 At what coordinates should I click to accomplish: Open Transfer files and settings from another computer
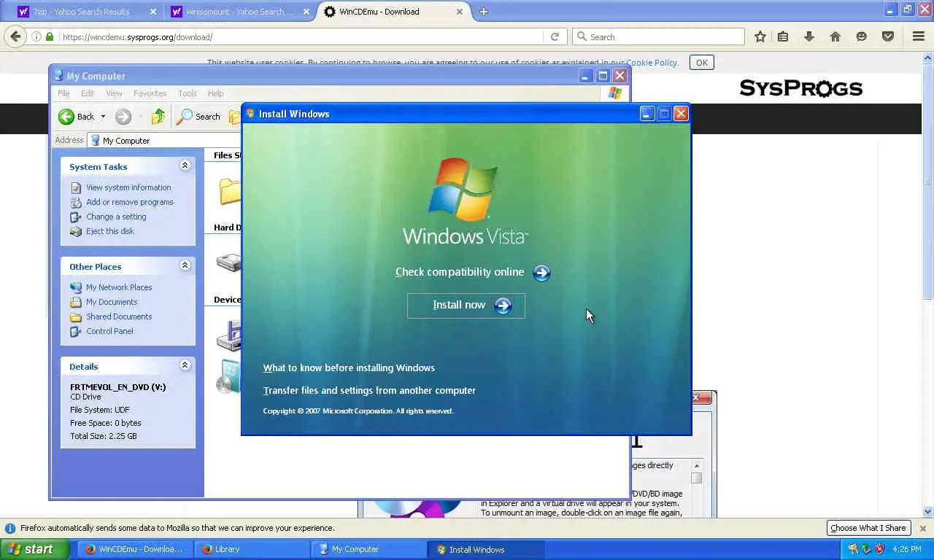click(x=369, y=391)
